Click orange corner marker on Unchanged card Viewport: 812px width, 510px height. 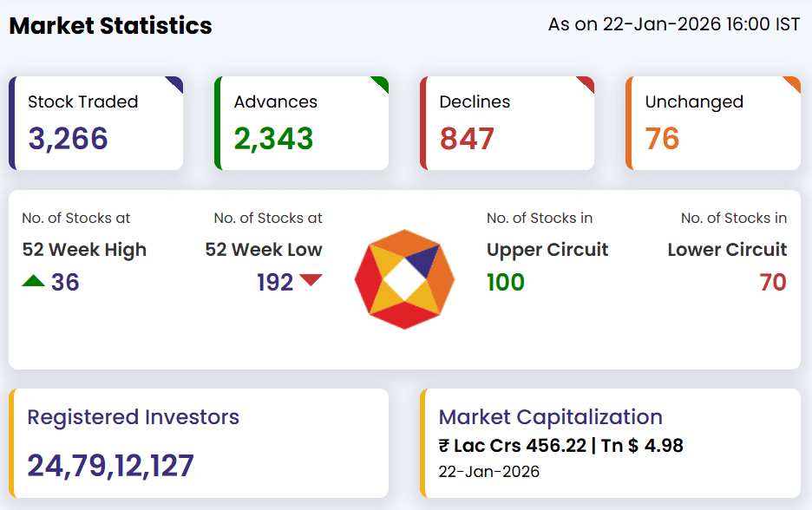794,82
